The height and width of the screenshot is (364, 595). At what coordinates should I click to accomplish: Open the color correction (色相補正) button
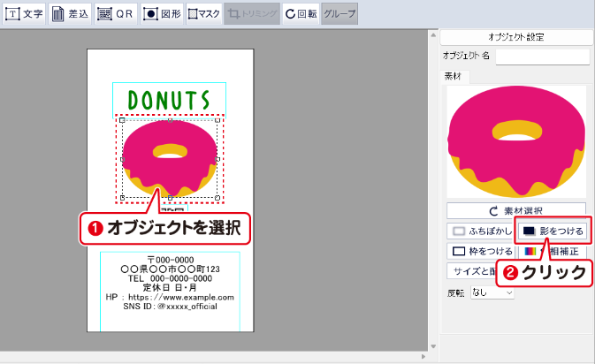click(566, 252)
